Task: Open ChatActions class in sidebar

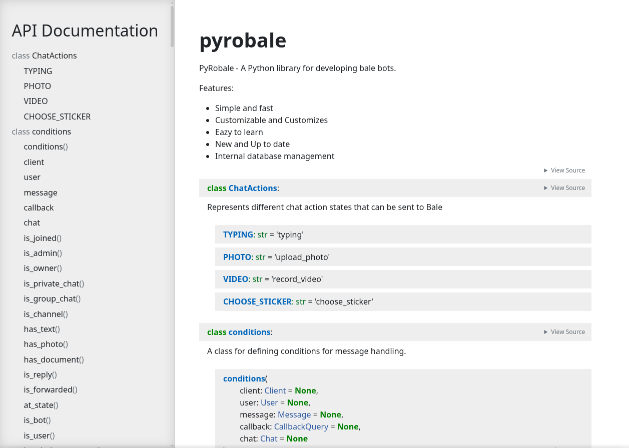Action: pyautogui.click(x=44, y=56)
